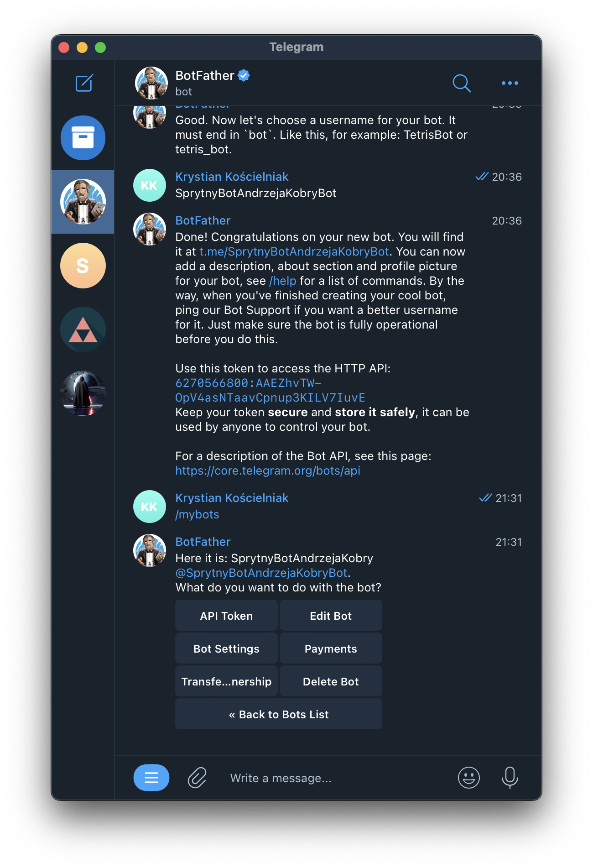Click the API Token button
Screen dimensions: 593x868
coord(226,616)
